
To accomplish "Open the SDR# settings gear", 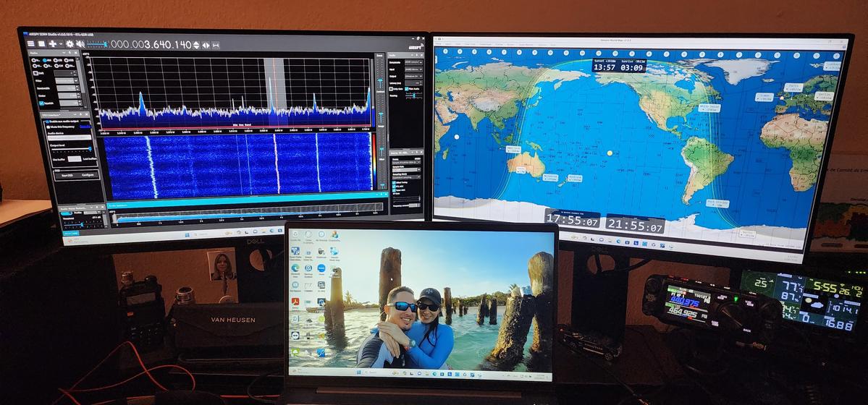I will (x=69, y=43).
